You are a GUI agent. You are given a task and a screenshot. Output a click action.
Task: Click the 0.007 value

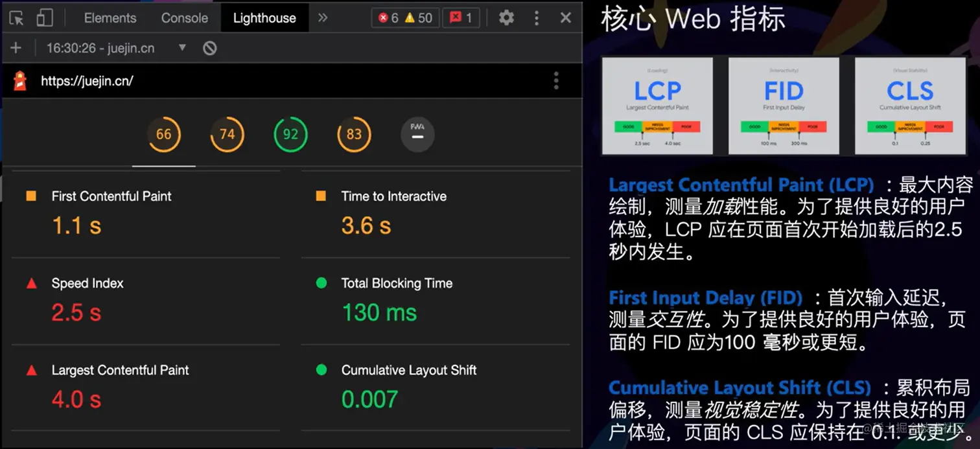369,400
